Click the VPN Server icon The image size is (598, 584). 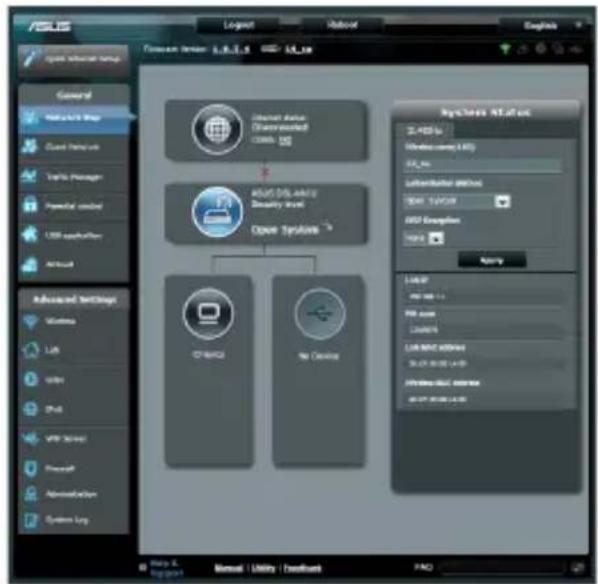tap(31, 438)
